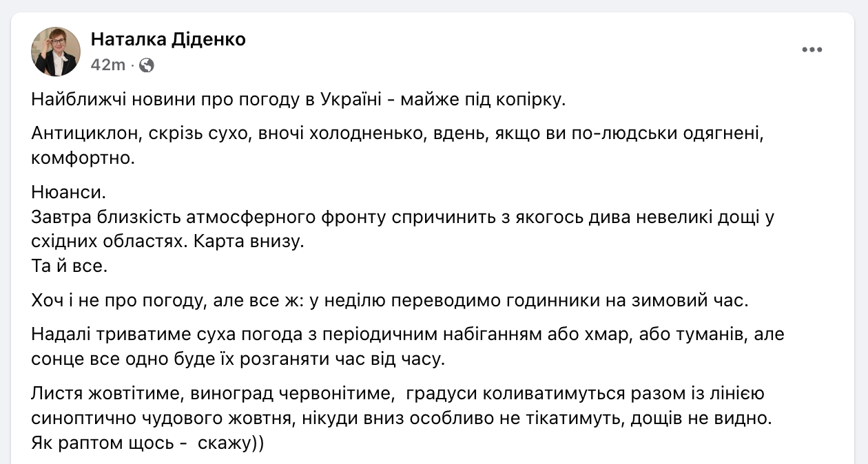Viewport: 868px width, 464px height.
Task: Open the post author's profile via avatar
Action: click(x=55, y=51)
